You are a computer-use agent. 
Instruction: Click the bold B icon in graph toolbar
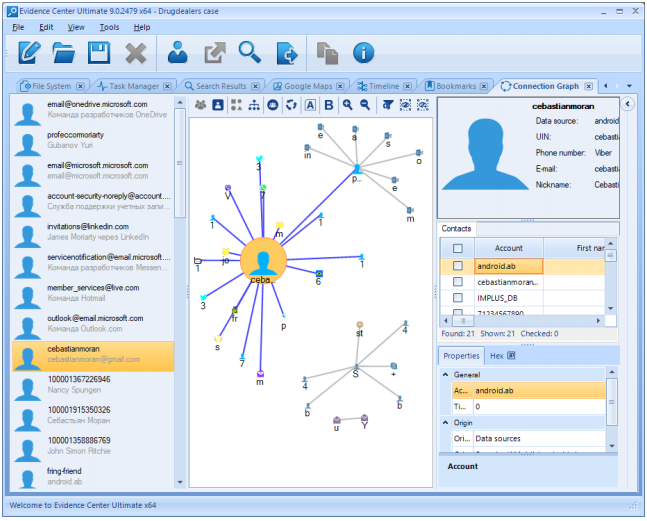(x=329, y=105)
